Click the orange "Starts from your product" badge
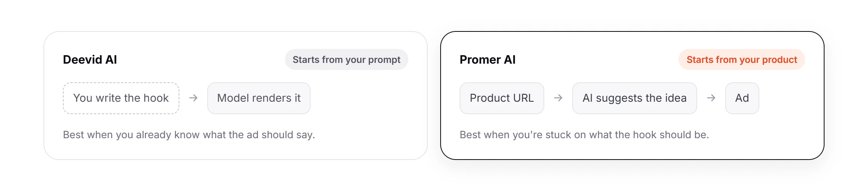The height and width of the screenshot is (191, 868). [x=742, y=59]
